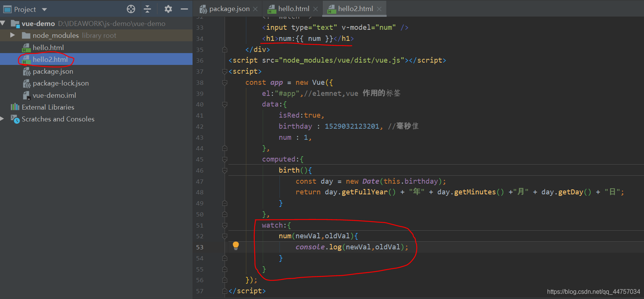Click the h1 num interpolation line
Viewport: 644px width, 299px height.
(x=308, y=39)
